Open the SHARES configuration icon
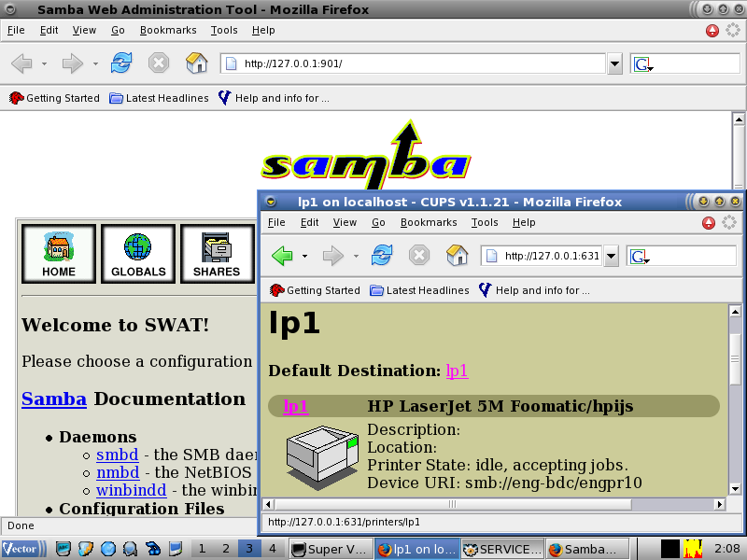Screen dimensions: 747x560 click(217, 253)
